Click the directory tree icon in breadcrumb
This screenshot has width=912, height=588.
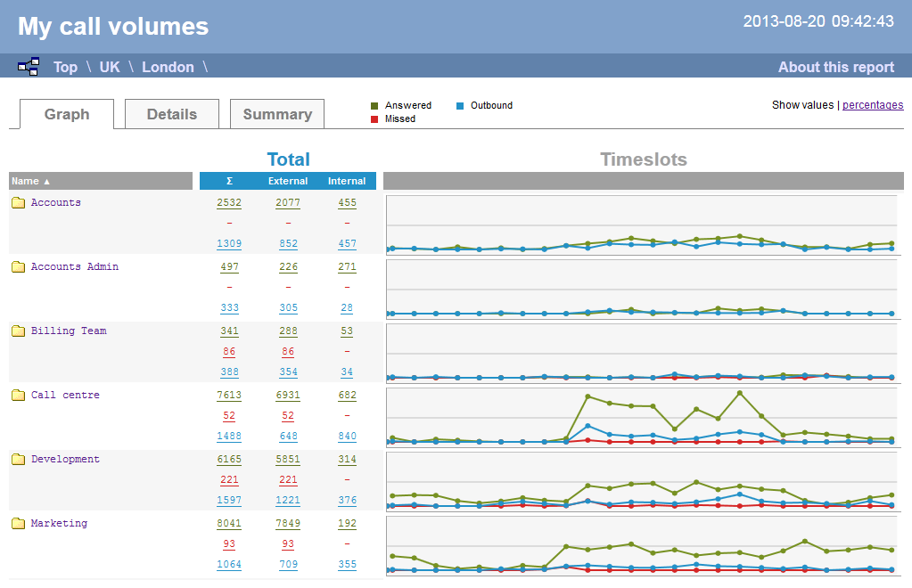[29, 66]
